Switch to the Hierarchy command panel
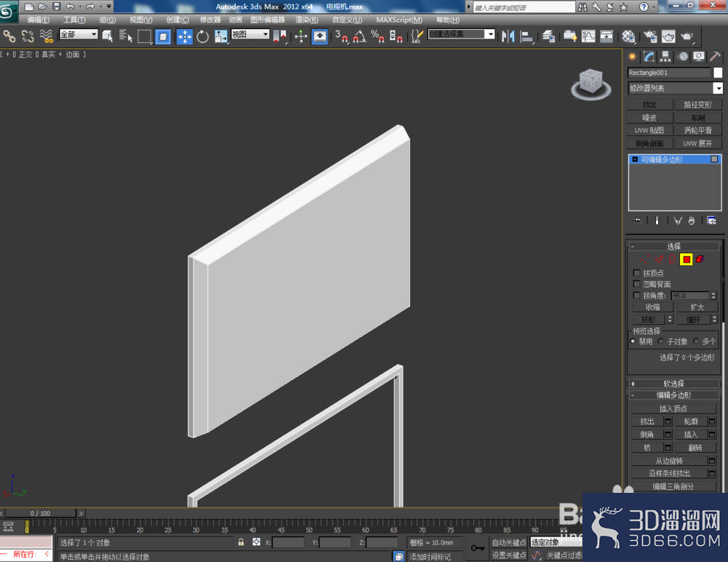Image resolution: width=728 pixels, height=562 pixels. pos(666,57)
